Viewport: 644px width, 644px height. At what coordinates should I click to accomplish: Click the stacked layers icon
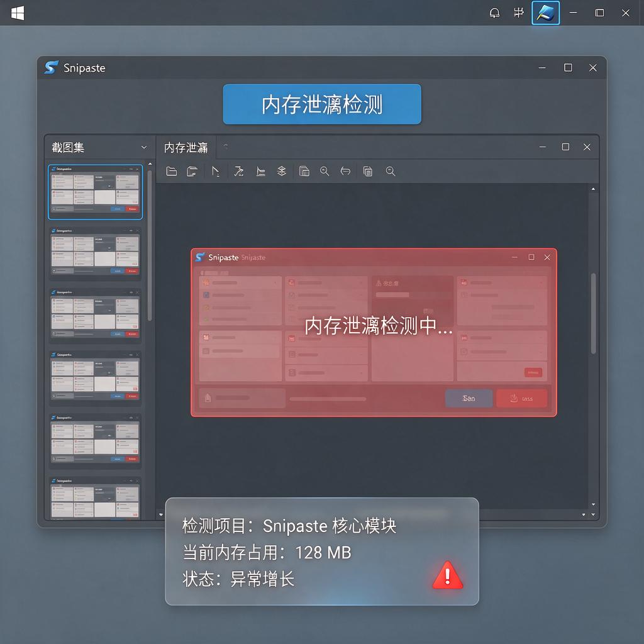(281, 171)
